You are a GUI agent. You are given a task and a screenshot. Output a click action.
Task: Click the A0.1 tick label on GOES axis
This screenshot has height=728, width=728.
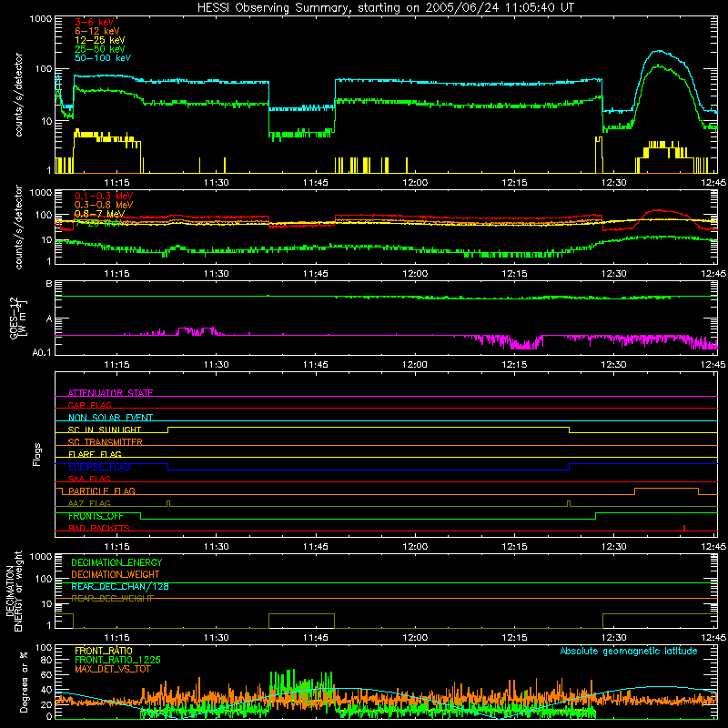[x=42, y=353]
